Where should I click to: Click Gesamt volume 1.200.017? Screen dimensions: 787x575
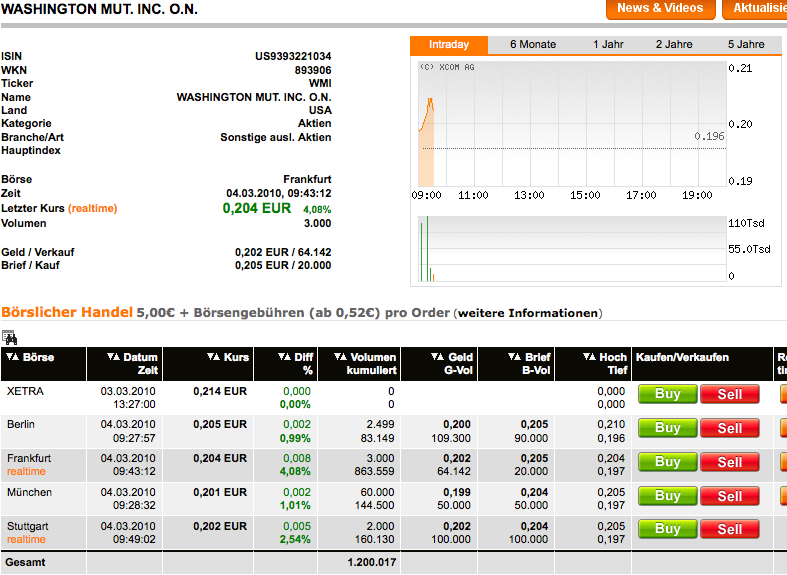pos(371,562)
